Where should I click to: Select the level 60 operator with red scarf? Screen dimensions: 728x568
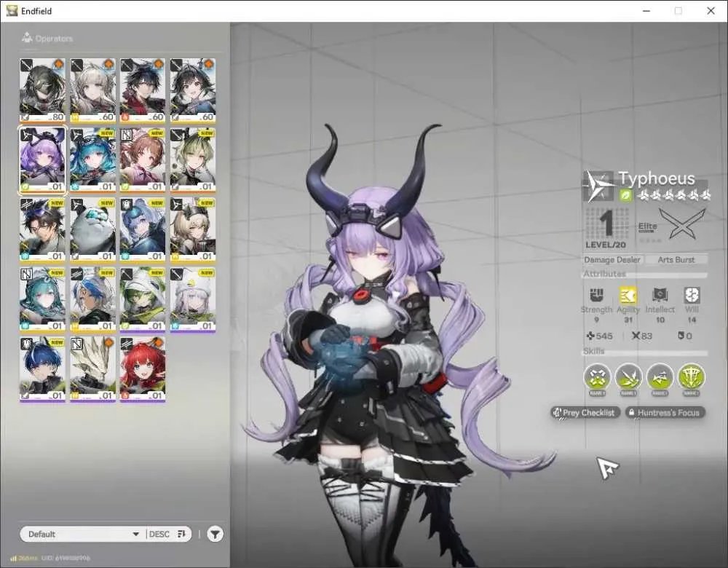pyautogui.click(x=143, y=90)
